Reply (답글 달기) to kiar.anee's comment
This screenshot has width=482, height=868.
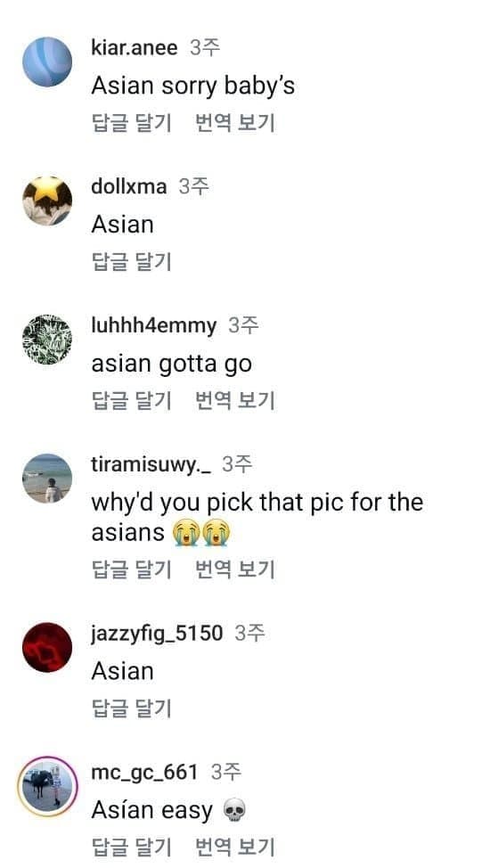pos(131,122)
